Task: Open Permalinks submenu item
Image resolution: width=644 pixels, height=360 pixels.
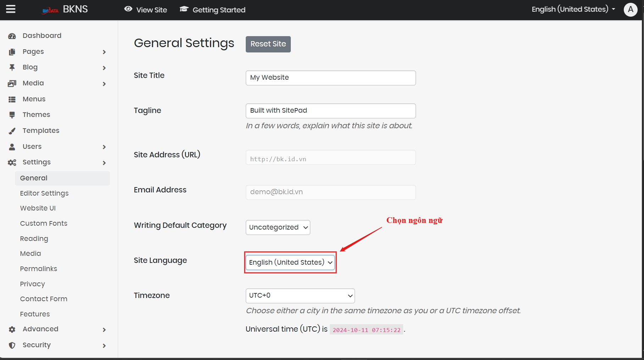Action: [39, 269]
